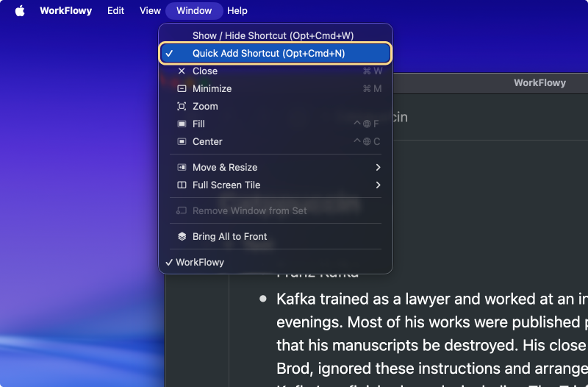Close the open Window menu
The image size is (588, 387).
(x=194, y=11)
